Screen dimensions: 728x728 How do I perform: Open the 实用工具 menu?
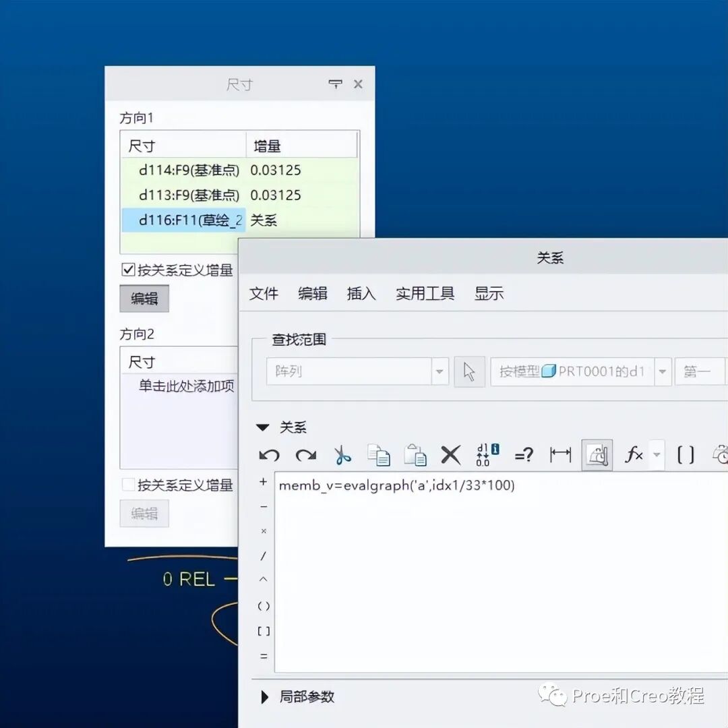(x=424, y=293)
